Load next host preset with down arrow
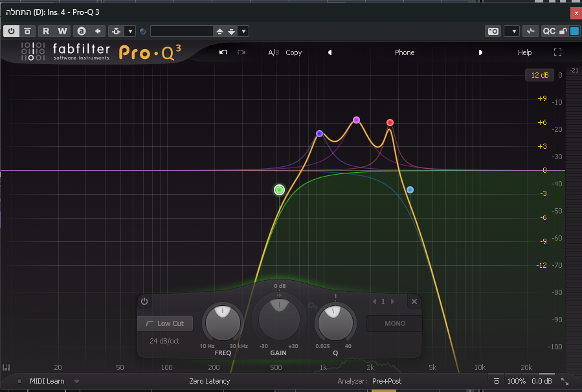582x392 pixels. click(232, 32)
